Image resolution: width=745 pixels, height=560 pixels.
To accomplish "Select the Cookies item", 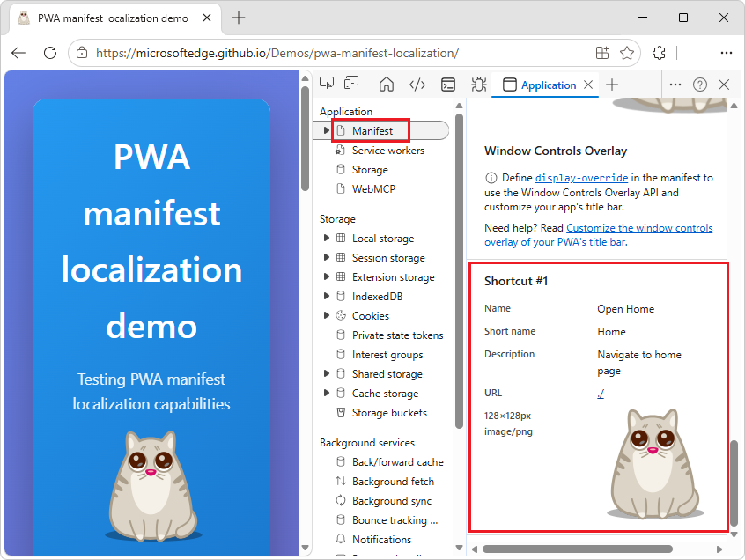I will click(x=370, y=316).
